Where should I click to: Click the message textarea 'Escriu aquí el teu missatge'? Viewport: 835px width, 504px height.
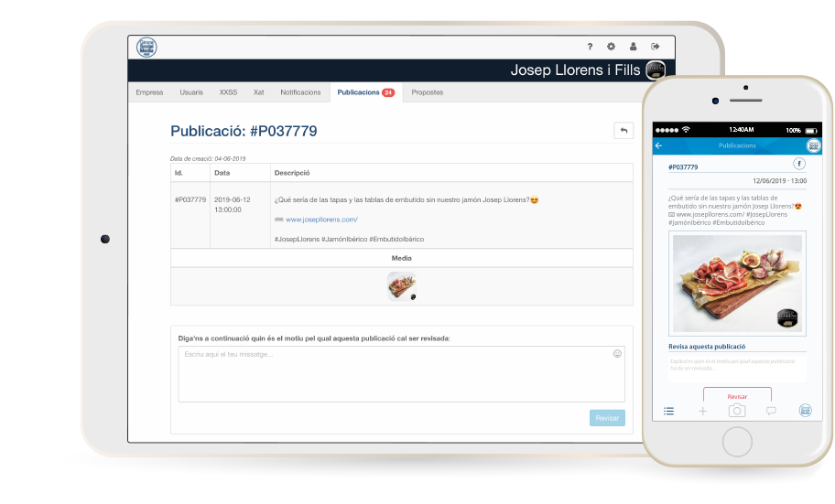tap(402, 374)
